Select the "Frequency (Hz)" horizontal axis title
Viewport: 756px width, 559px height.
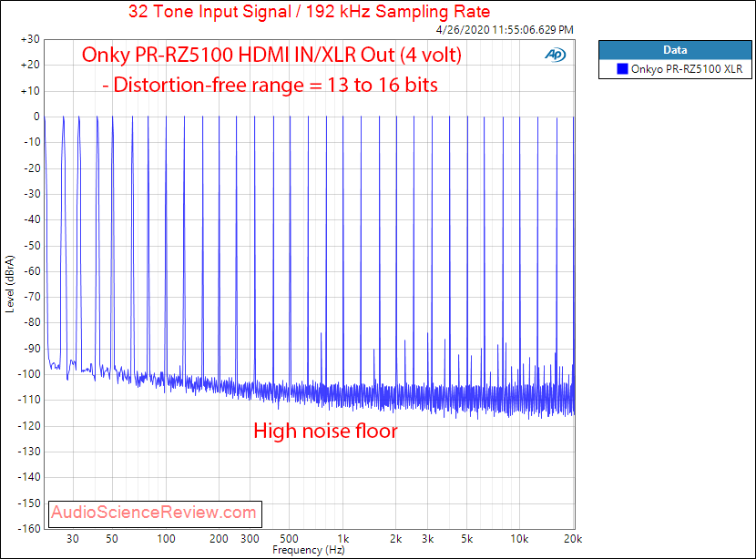click(309, 550)
